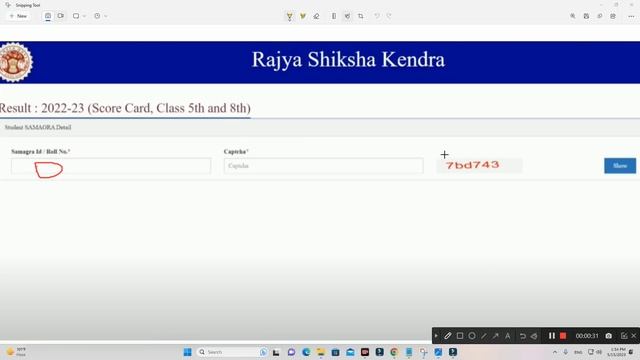Screen dimensions: 640x360
Task: Pause the screen recording
Action: [x=552, y=336]
